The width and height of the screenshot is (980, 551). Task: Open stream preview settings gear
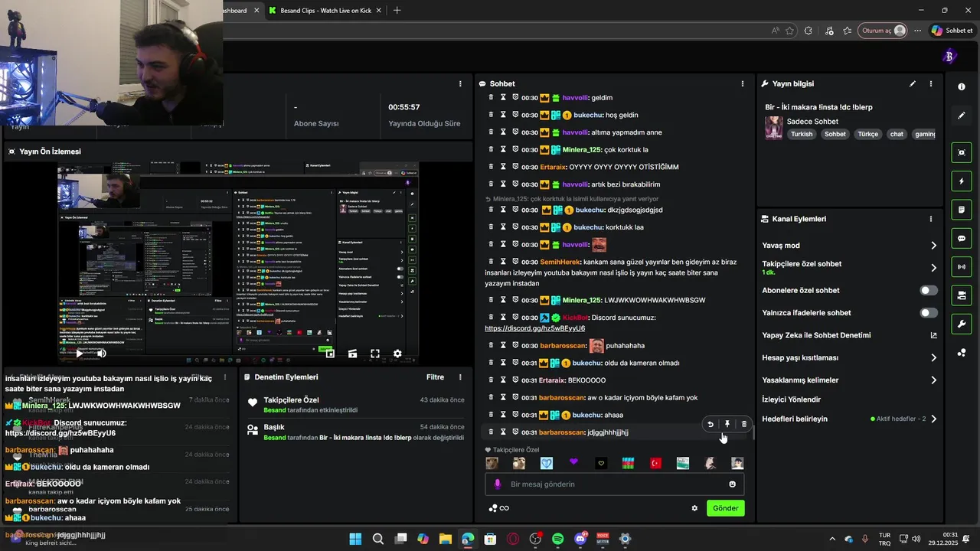pos(397,354)
